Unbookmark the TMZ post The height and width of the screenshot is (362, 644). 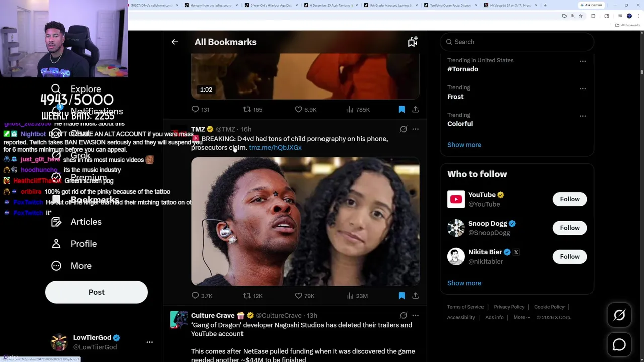click(x=401, y=296)
